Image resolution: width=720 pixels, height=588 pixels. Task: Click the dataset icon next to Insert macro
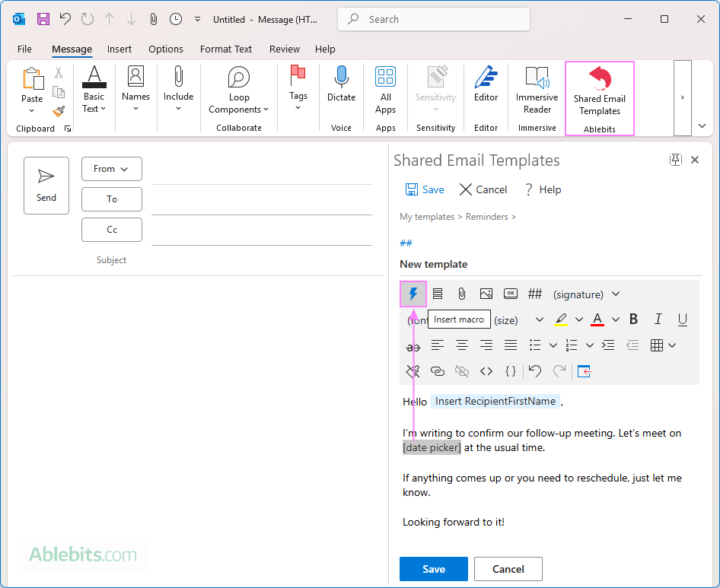coord(438,294)
